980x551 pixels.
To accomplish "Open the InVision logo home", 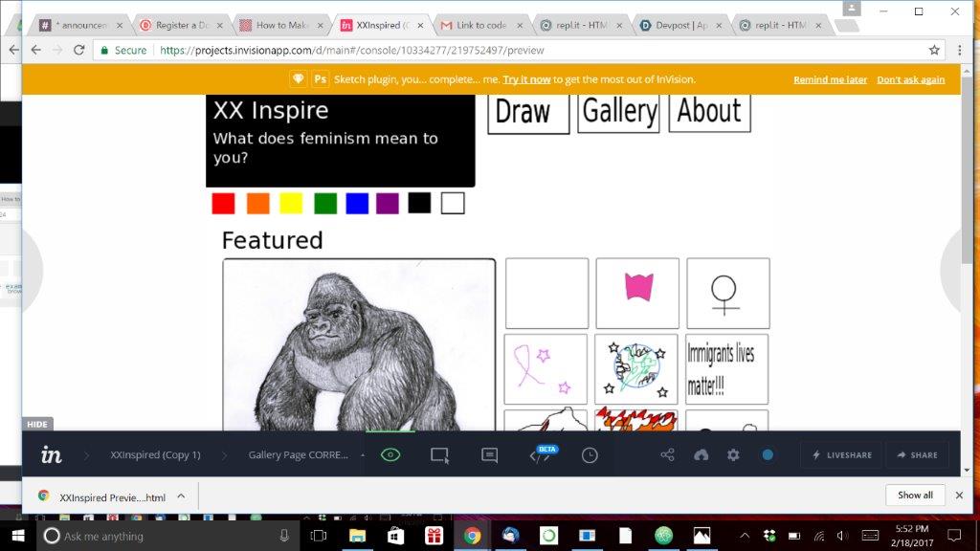I will point(52,454).
